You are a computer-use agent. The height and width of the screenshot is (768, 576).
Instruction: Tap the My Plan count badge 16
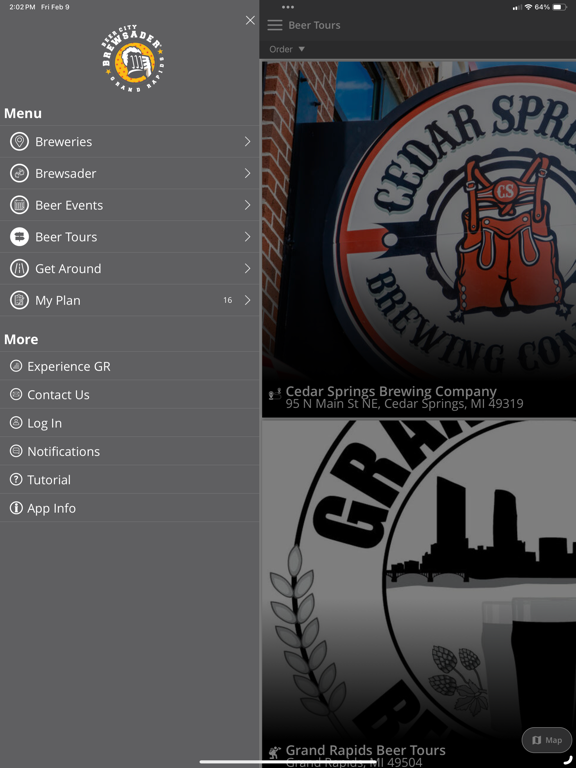click(x=228, y=300)
